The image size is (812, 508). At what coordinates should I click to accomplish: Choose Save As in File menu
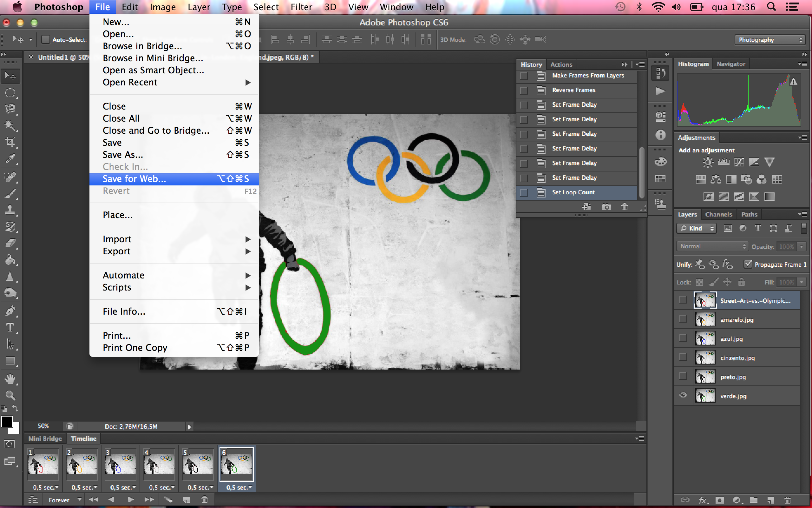(174, 155)
